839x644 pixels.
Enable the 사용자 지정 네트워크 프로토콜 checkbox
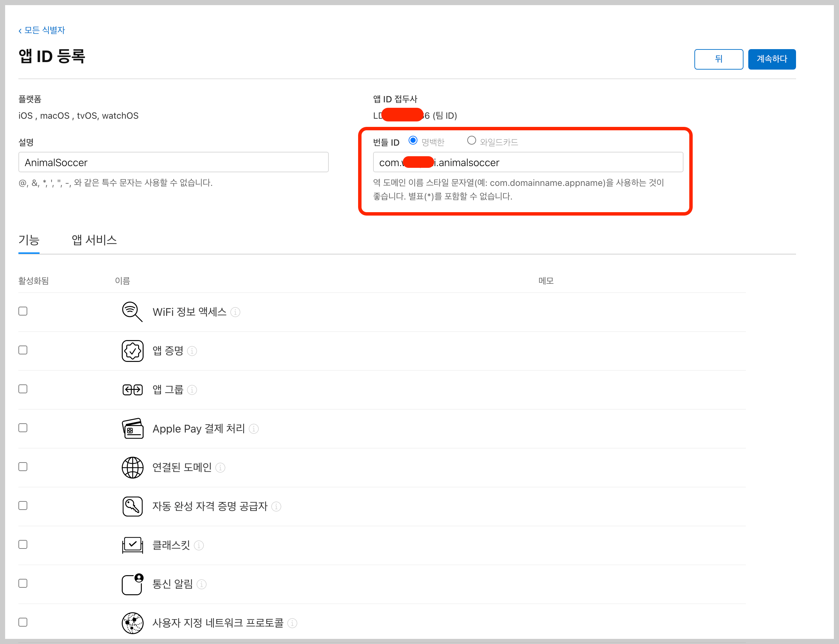[x=23, y=622]
